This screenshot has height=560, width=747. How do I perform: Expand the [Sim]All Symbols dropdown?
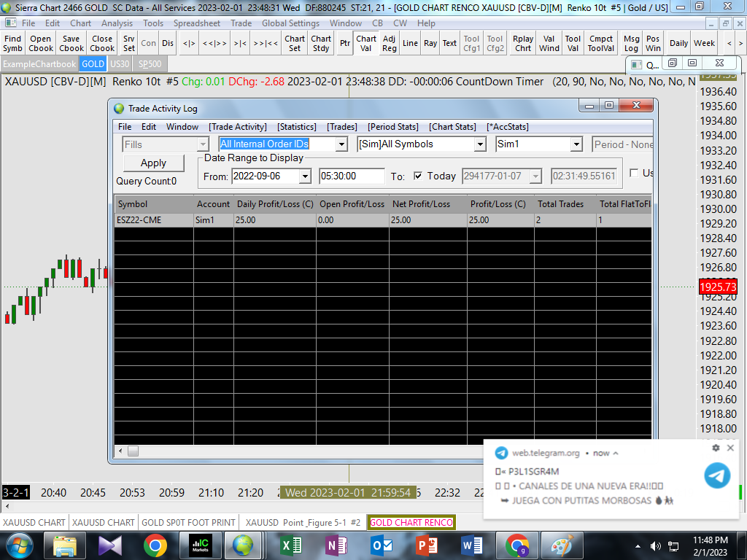coord(480,144)
